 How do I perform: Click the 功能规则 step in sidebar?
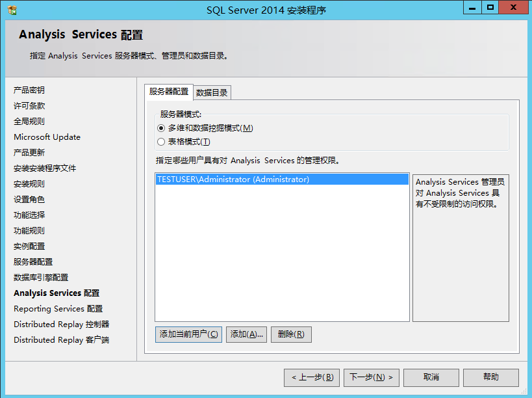(x=29, y=231)
